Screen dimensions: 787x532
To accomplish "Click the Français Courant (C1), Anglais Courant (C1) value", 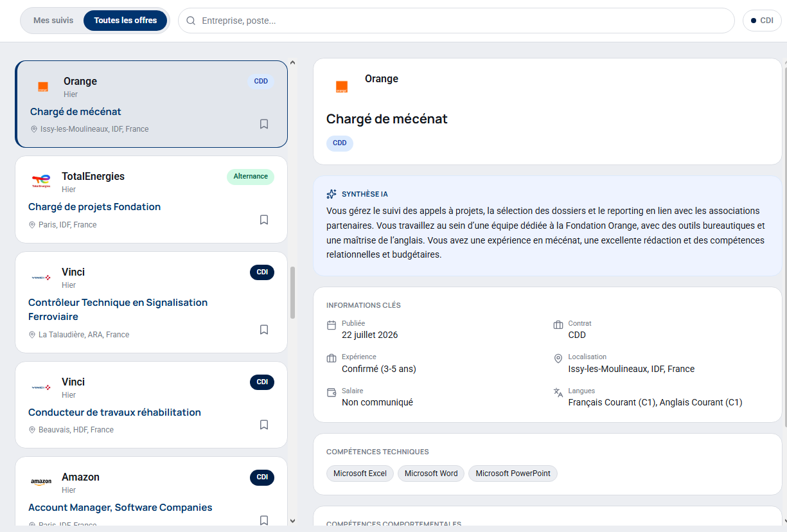I will click(x=655, y=403).
